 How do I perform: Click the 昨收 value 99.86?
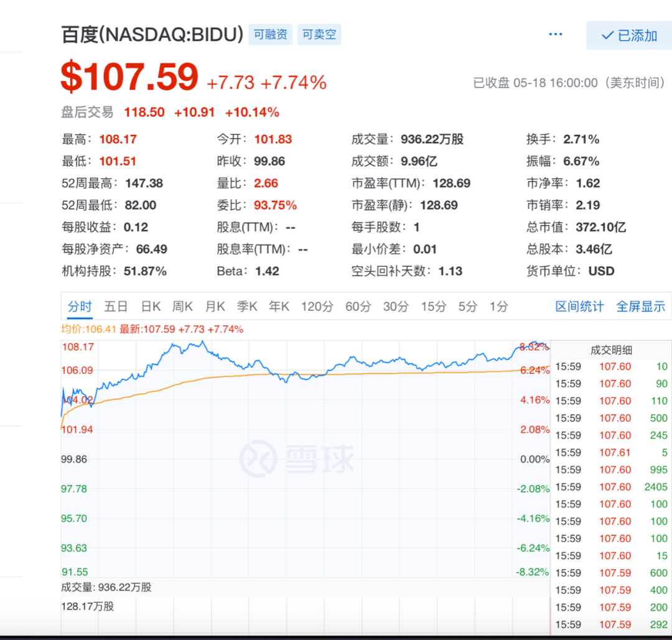tap(269, 161)
